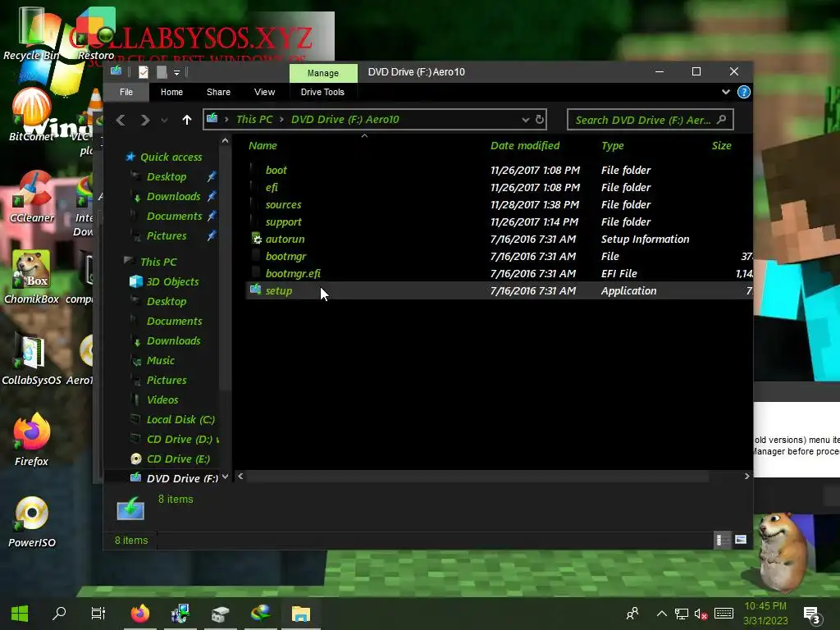
Task: Open notification center icon
Action: pos(812,615)
